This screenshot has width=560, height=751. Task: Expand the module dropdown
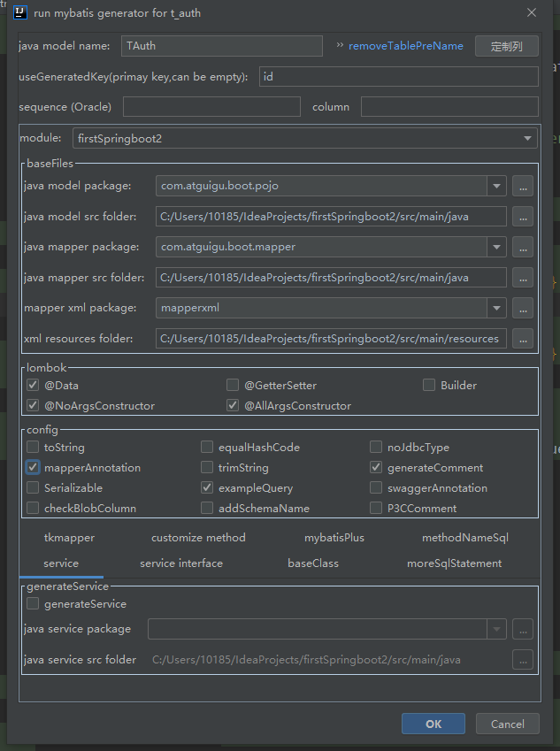(527, 139)
